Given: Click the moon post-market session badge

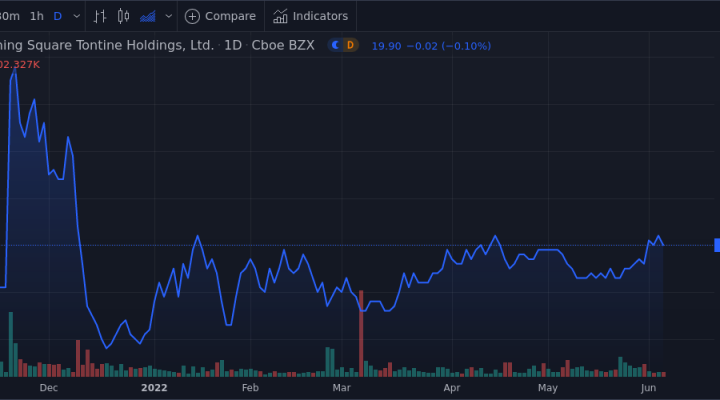Looking at the screenshot, I should pos(337,45).
